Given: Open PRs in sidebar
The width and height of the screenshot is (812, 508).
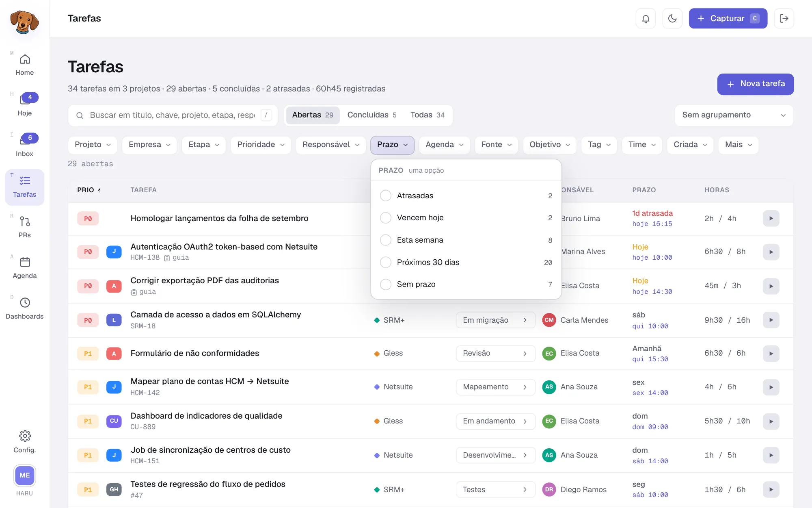Looking at the screenshot, I should (25, 228).
